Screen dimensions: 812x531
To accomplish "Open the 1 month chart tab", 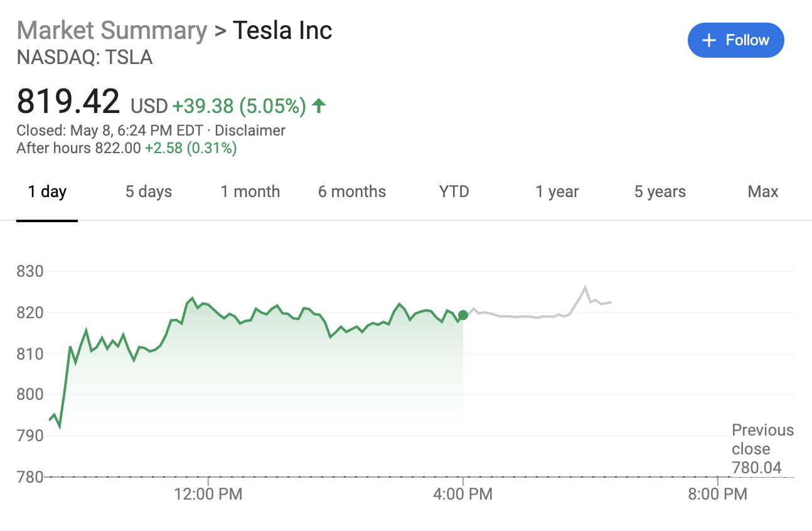I will 250,192.
